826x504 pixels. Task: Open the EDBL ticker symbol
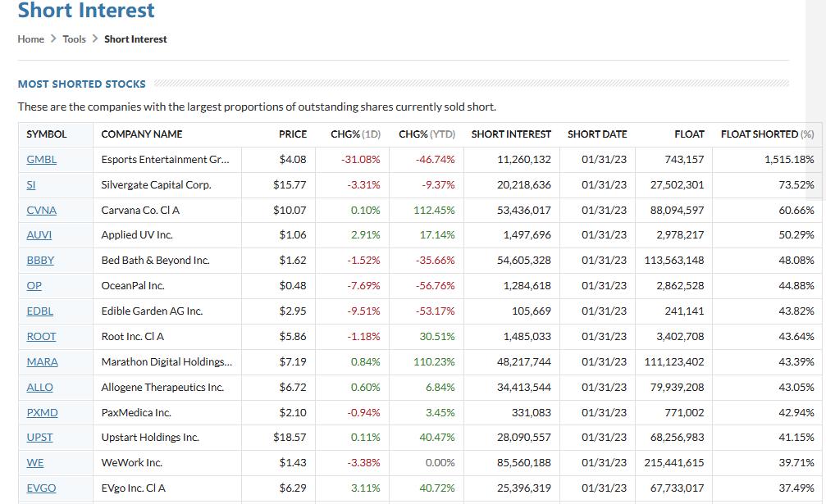click(40, 311)
